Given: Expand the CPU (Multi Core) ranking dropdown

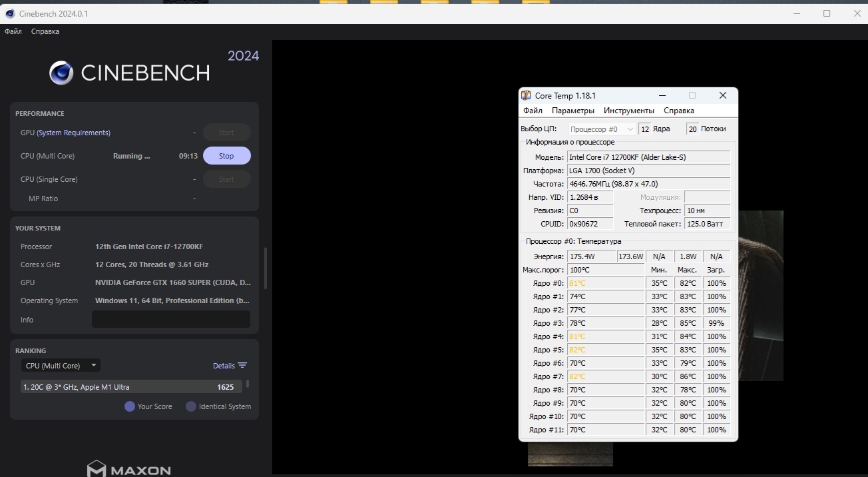Looking at the screenshot, I should click(x=61, y=366).
